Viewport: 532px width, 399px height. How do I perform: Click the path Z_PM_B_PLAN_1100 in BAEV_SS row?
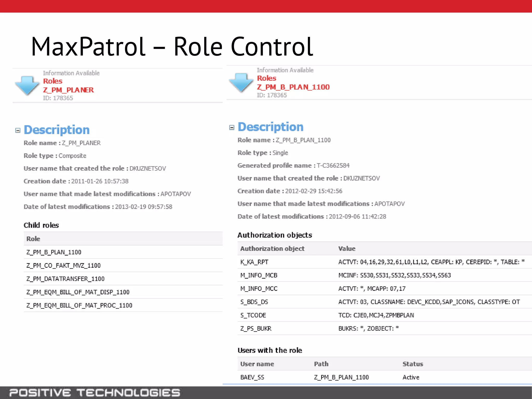pyautogui.click(x=341, y=377)
